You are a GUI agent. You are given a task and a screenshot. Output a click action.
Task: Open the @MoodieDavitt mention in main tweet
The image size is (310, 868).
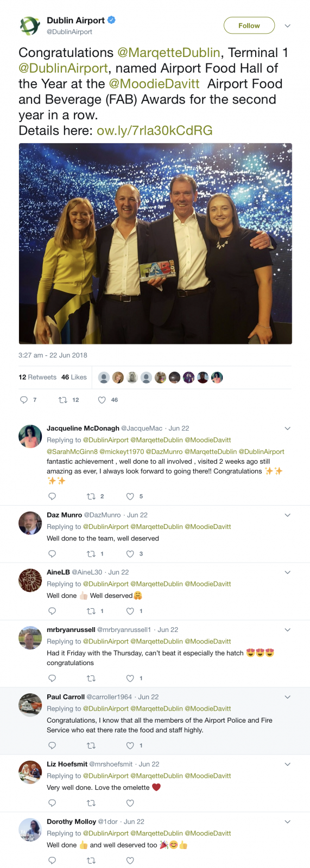(x=154, y=84)
